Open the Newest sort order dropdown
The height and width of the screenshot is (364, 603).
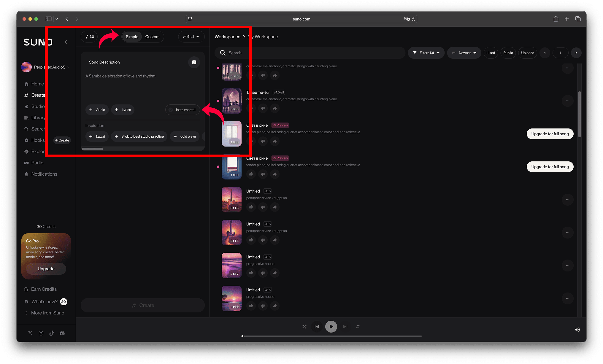point(464,53)
